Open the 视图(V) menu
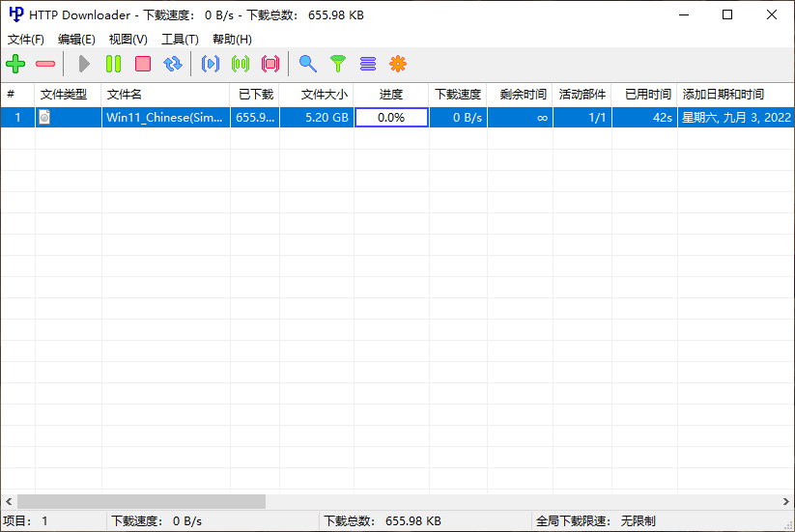The height and width of the screenshot is (532, 795). 128,39
